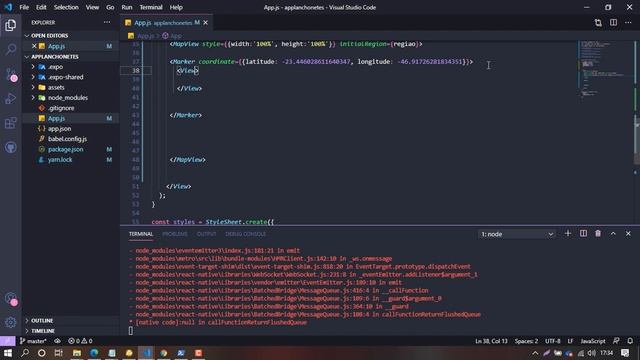Split the terminal panel
The image size is (640, 360).
coord(583,233)
